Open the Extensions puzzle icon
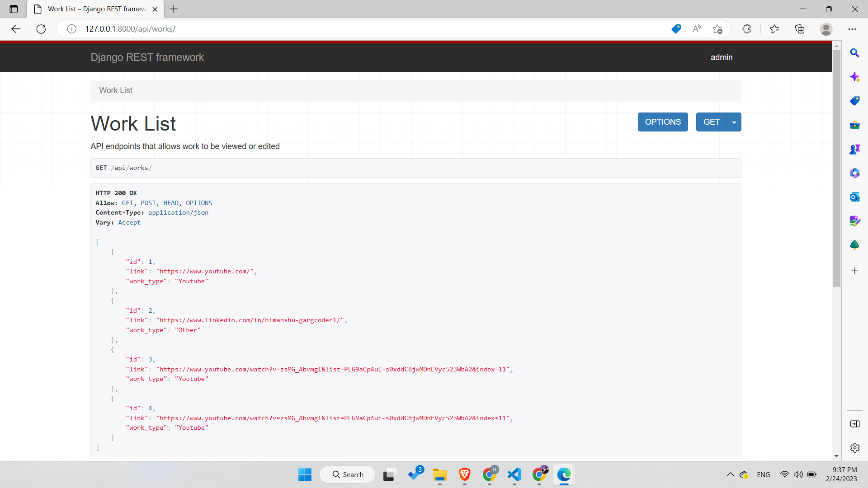Screen dimensions: 868x488 (x=746, y=29)
